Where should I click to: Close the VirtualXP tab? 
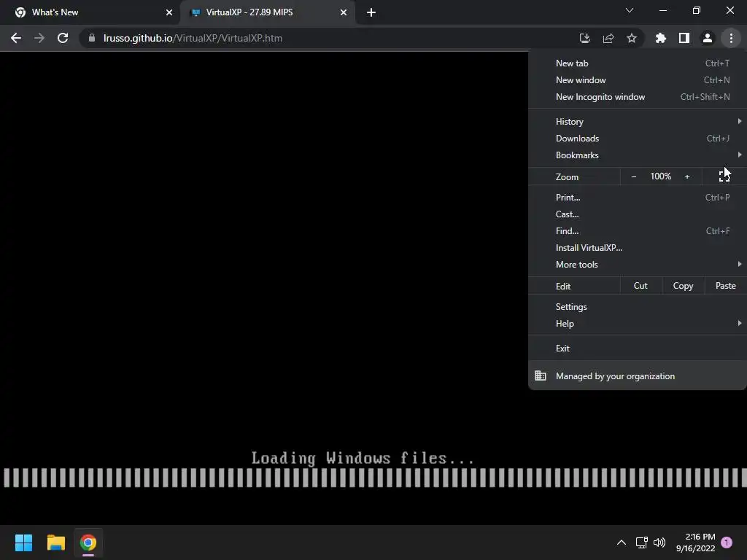(344, 12)
